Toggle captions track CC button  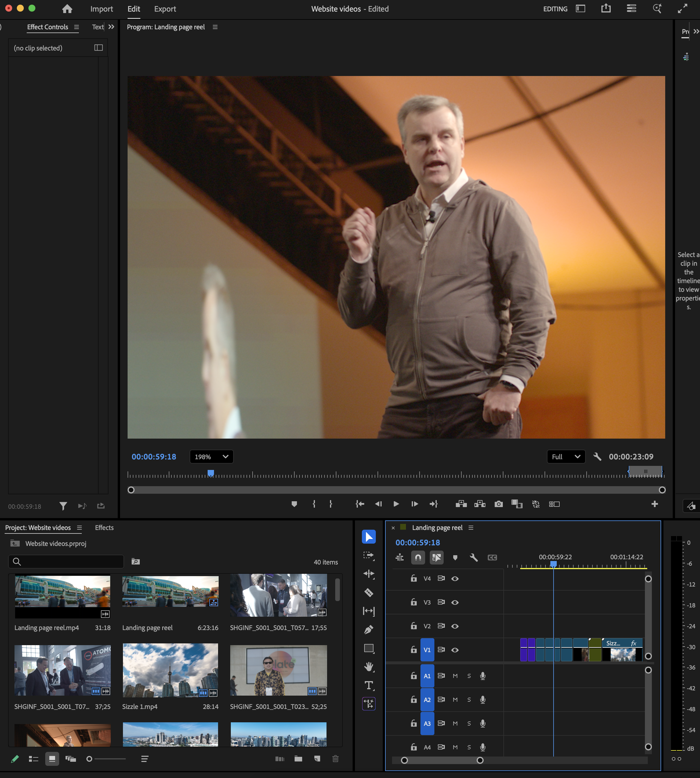(492, 558)
